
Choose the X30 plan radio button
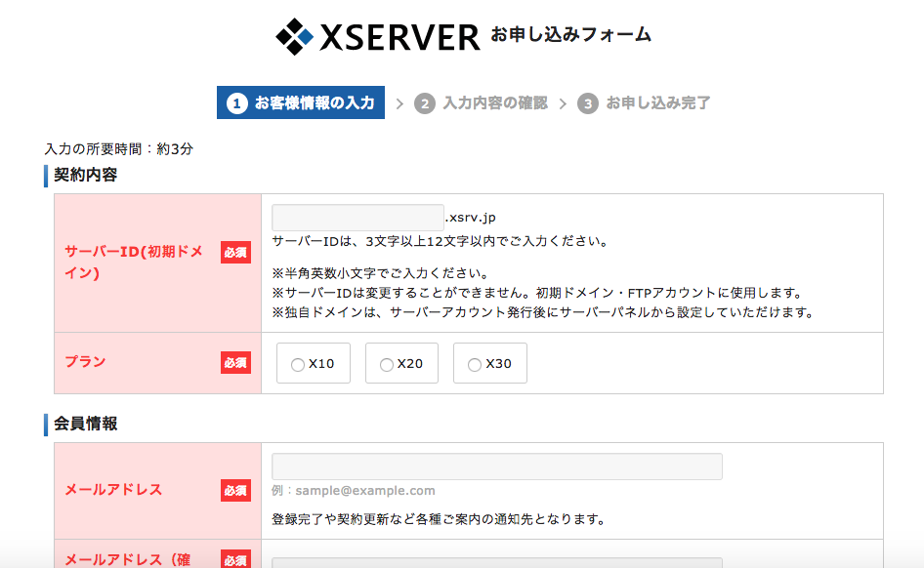475,365
